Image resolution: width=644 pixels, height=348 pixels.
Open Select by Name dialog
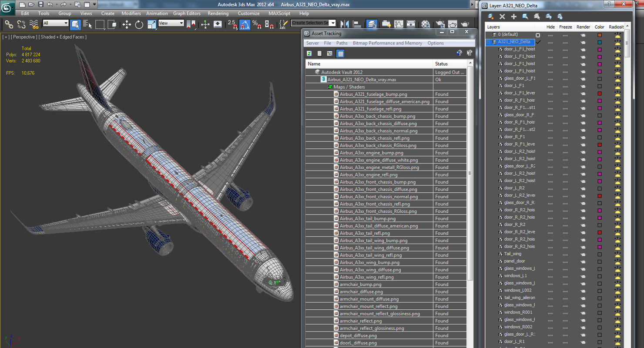[x=87, y=24]
